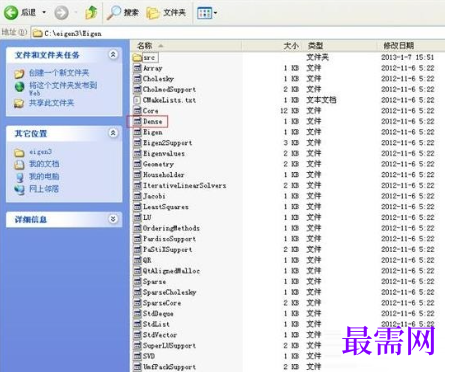Click the Sparse file name

[154, 282]
